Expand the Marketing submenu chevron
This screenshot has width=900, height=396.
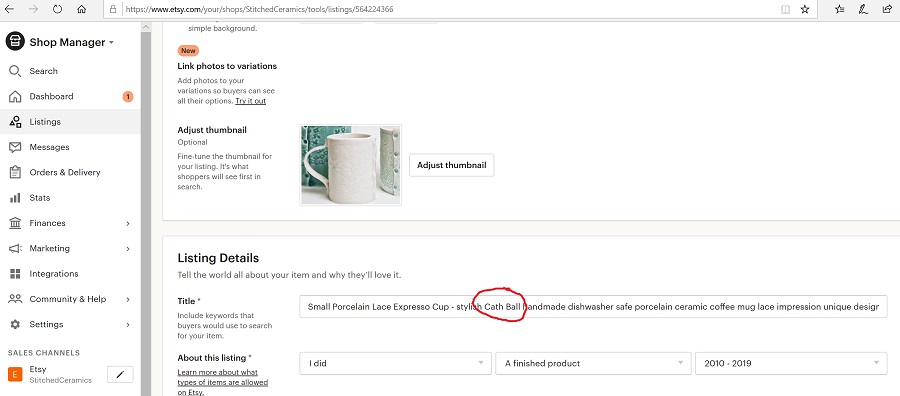(128, 249)
